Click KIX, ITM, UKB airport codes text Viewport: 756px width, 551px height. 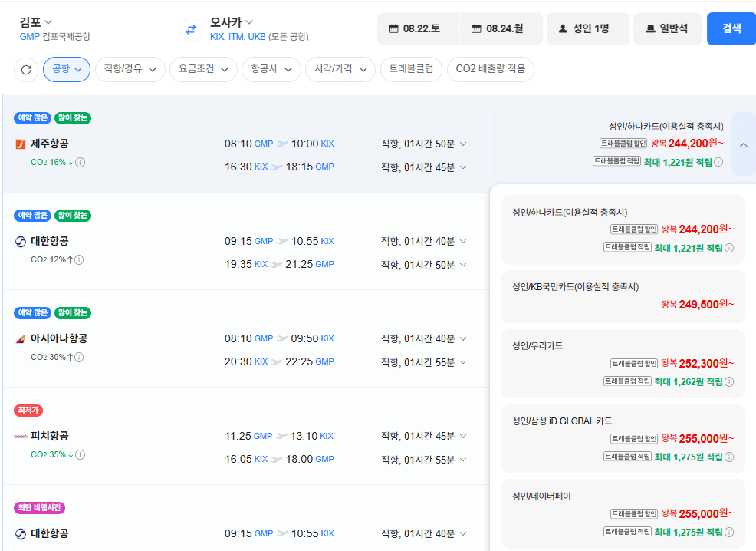238,37
